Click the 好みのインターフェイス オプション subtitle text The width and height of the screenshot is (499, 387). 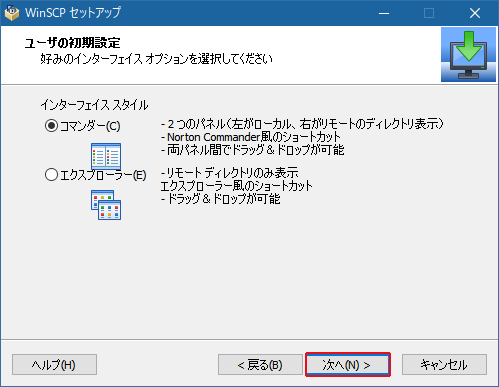(x=156, y=59)
